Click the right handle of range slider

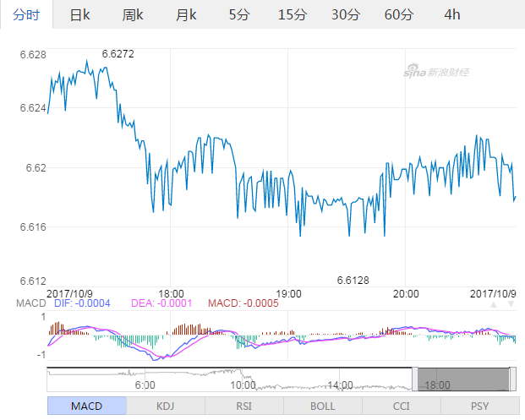512,379
